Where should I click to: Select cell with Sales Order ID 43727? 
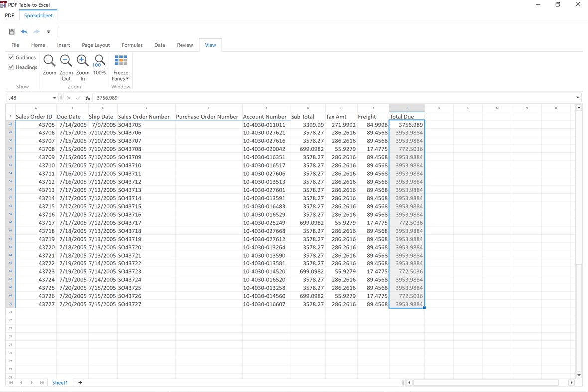pos(36,304)
